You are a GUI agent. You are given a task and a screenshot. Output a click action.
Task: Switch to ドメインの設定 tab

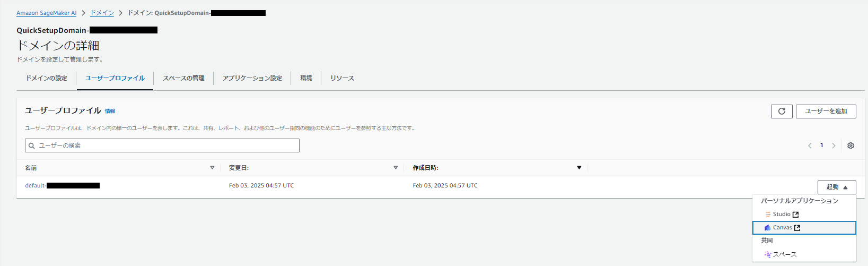[47, 78]
